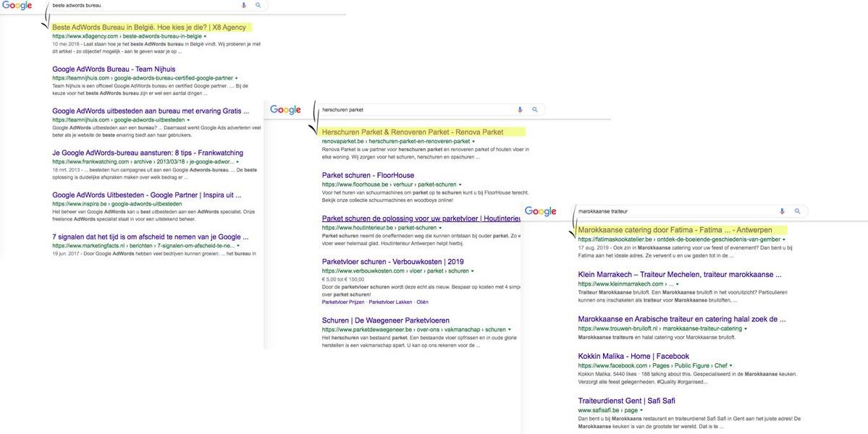Expand dropdown arrow after renovaparket.be URL
Image resolution: width=868 pixels, height=434 pixels.
tap(473, 142)
